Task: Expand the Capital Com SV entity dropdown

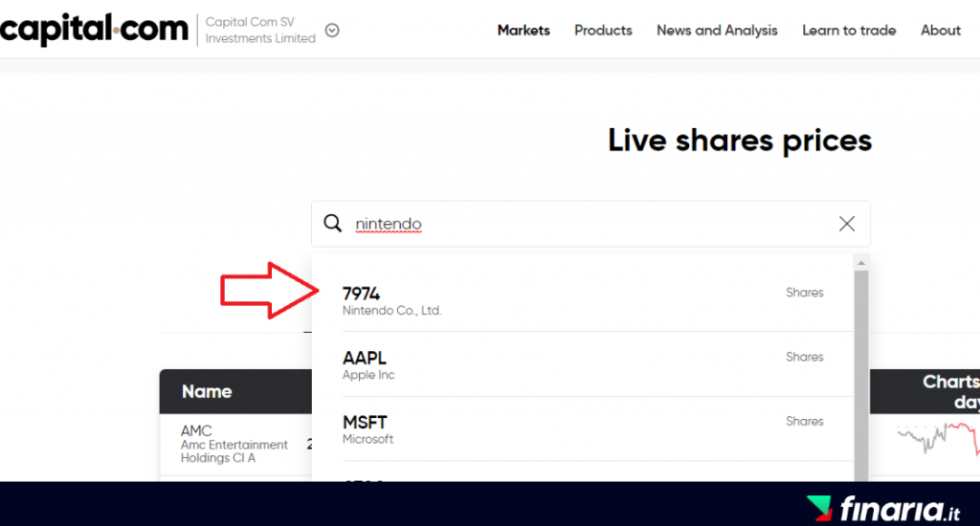Action: coord(332,30)
